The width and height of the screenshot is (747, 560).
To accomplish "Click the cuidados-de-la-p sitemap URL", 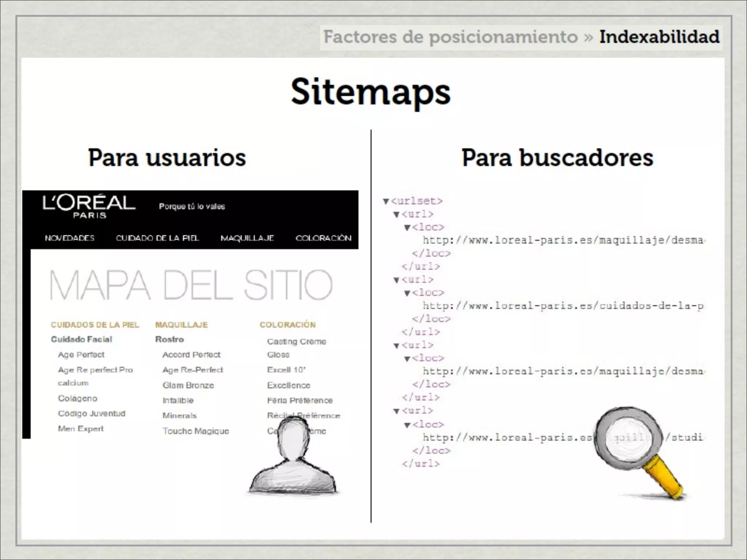I will (x=563, y=306).
